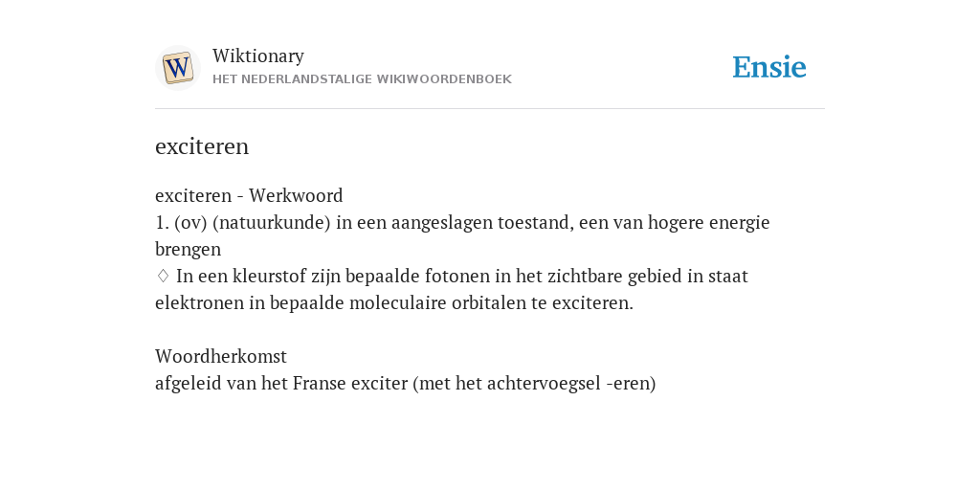Open the Ensie logo link
This screenshot has width=980, height=490.
pos(768,67)
